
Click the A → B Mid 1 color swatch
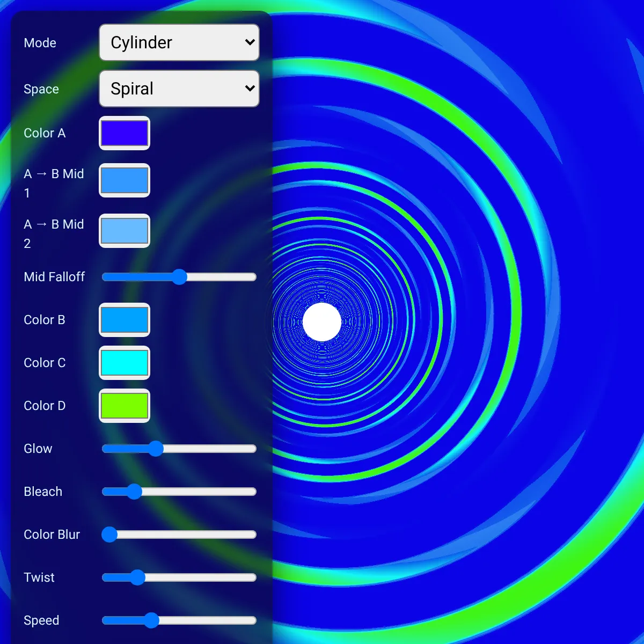point(125,180)
